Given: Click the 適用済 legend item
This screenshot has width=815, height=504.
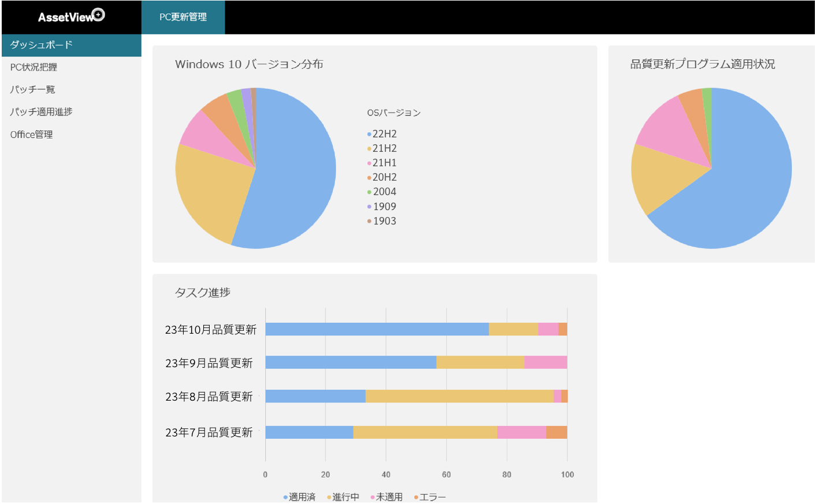Looking at the screenshot, I should 300,497.
